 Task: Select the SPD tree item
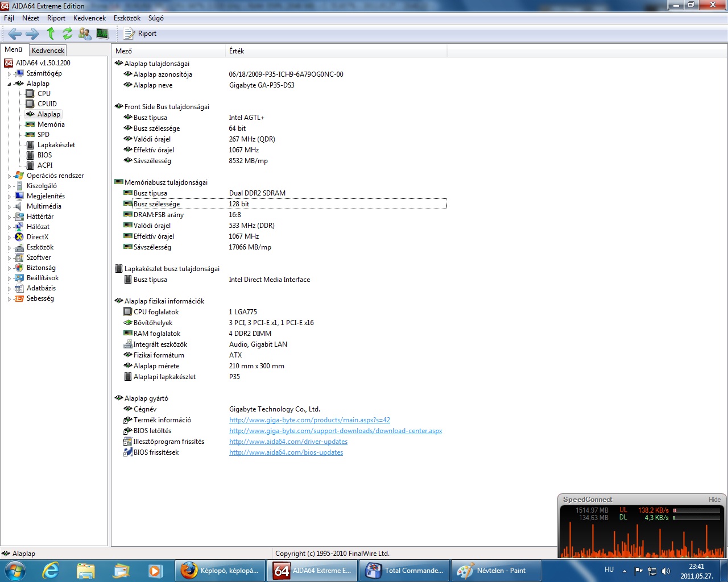(x=43, y=135)
